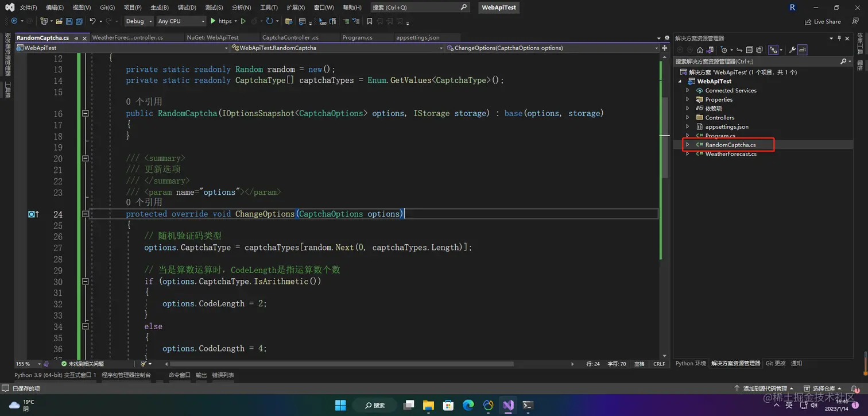Select WeatherForecast.cs in Solution Explorer

point(731,154)
